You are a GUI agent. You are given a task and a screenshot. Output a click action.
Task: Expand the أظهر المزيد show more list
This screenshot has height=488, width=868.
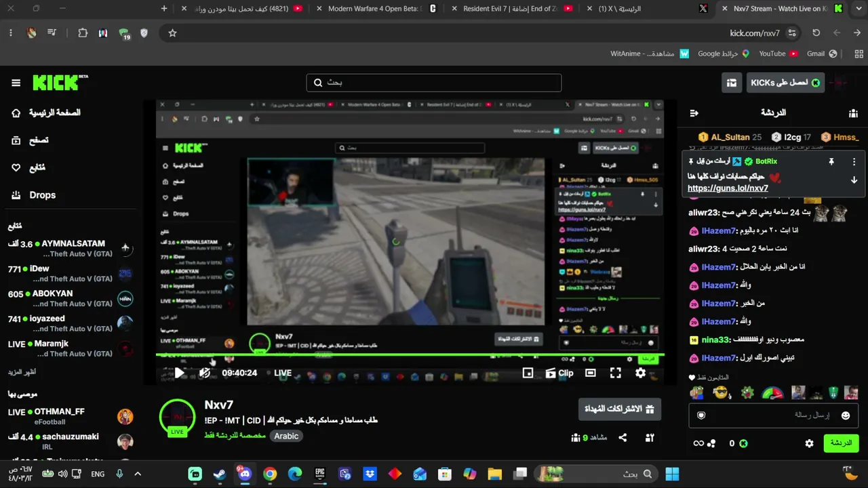(22, 372)
